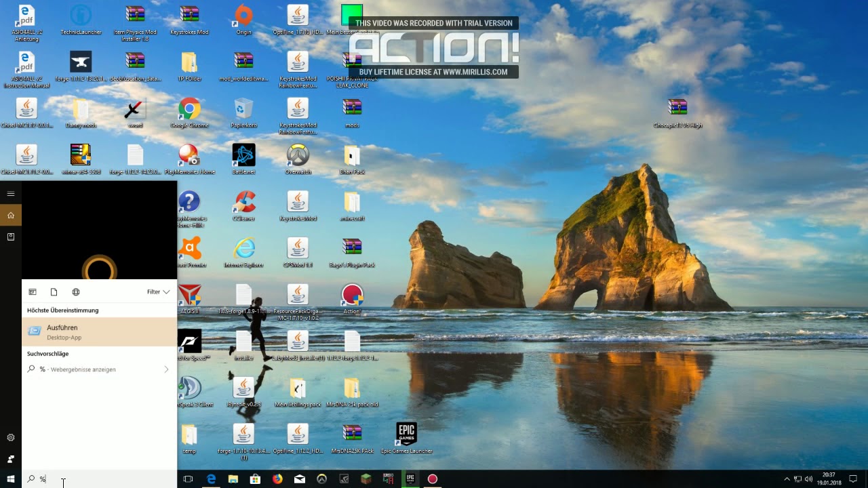Select the TP FOlder desktop folder
The image size is (868, 488).
coord(189,66)
